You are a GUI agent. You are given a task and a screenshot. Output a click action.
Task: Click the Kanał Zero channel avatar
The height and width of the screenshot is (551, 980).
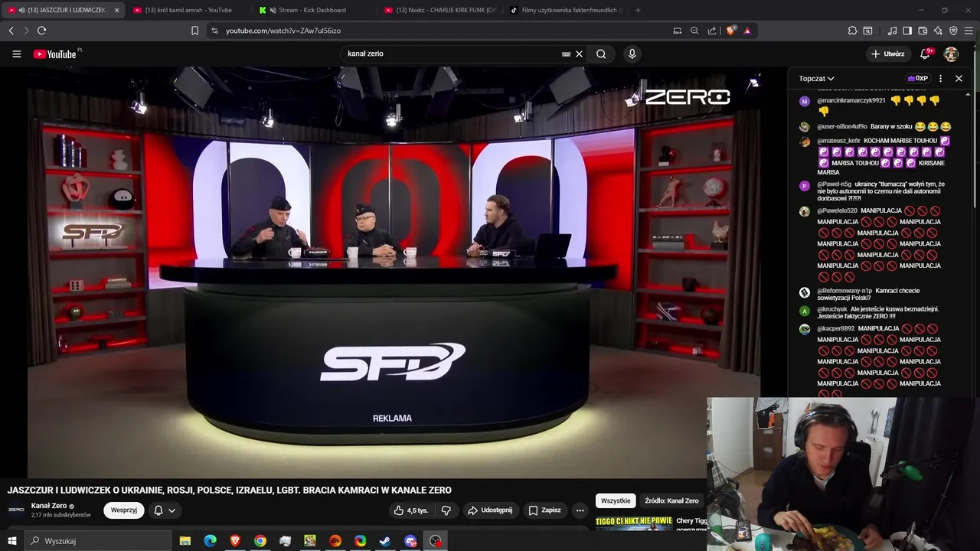tap(16, 510)
